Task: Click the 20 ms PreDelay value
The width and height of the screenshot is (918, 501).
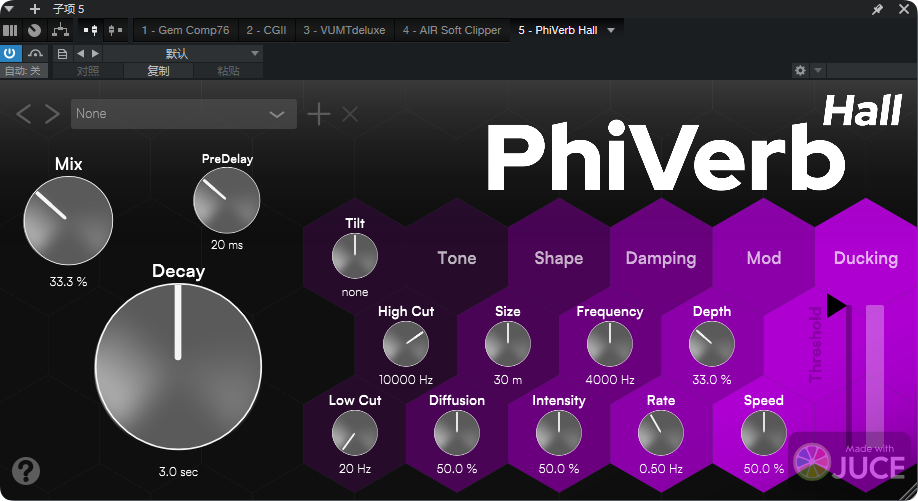Action: click(x=227, y=245)
